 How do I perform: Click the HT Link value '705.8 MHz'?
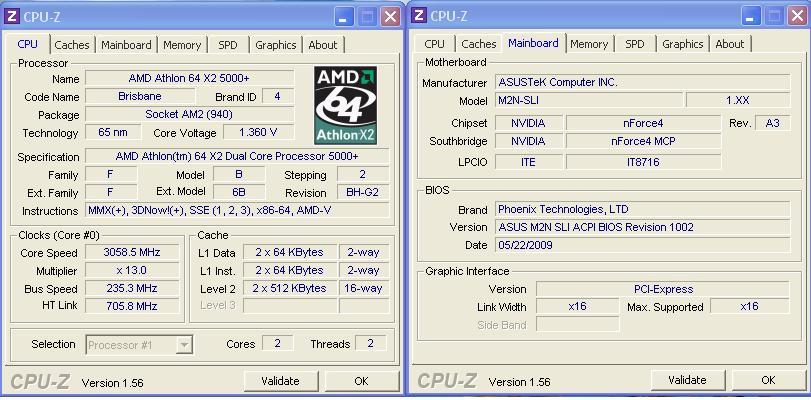[132, 306]
